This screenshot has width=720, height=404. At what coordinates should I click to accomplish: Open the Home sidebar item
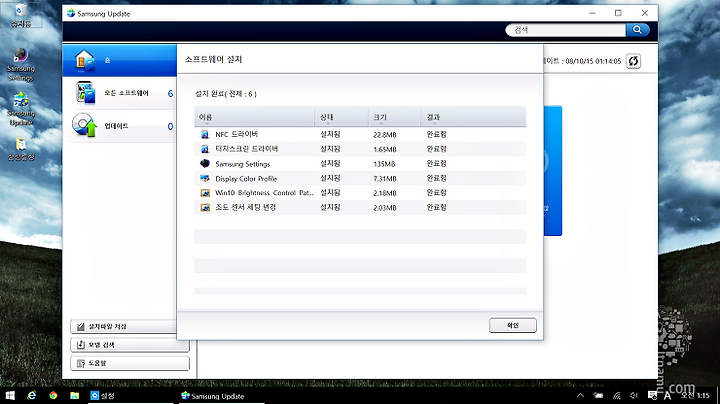click(x=119, y=60)
